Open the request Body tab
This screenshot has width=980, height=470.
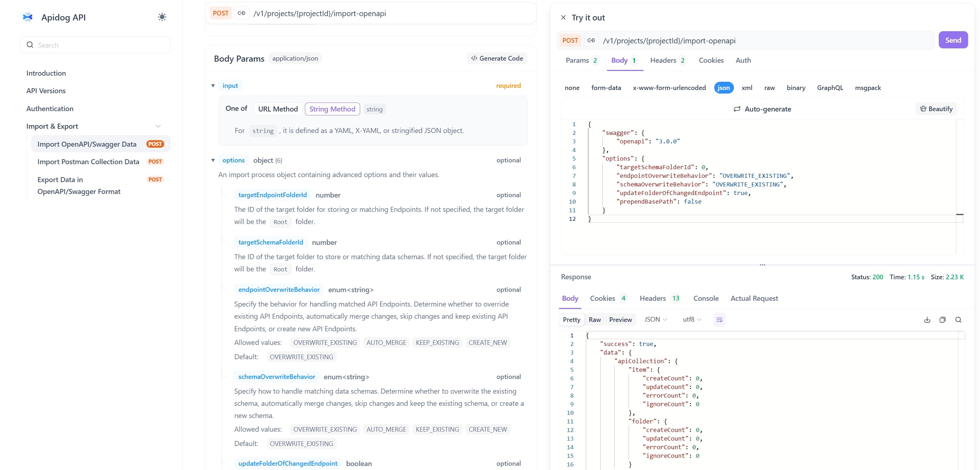point(624,61)
